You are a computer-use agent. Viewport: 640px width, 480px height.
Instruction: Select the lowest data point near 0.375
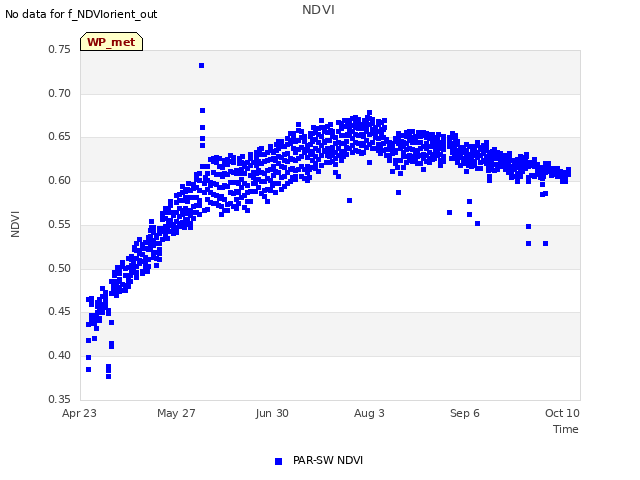(109, 376)
